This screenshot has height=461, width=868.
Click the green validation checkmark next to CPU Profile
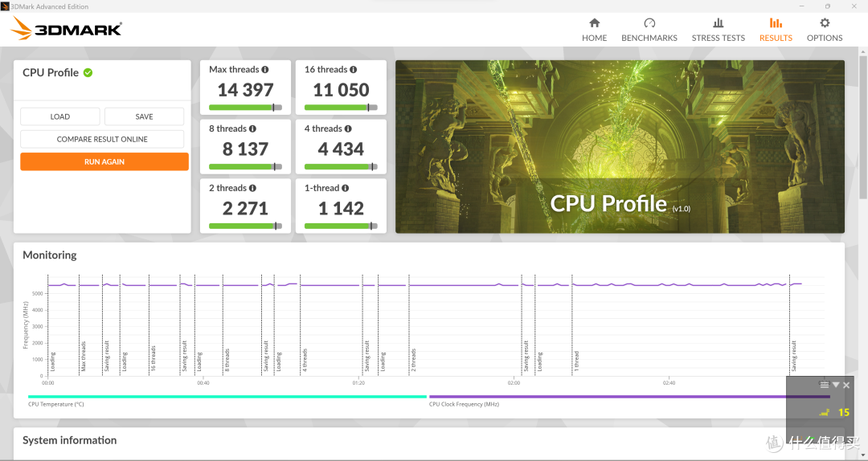88,72
